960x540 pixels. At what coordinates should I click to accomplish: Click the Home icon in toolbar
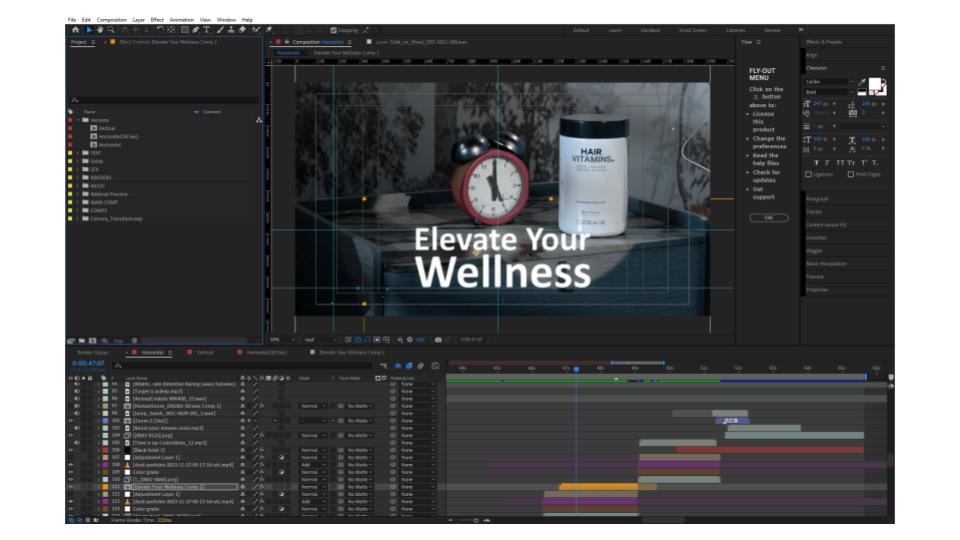click(x=74, y=30)
